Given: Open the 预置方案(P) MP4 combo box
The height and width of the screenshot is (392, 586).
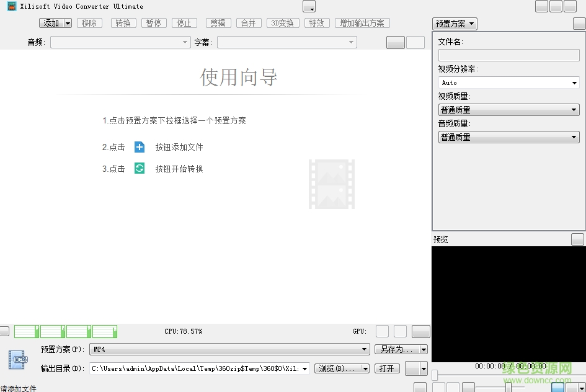Looking at the screenshot, I should [x=229, y=349].
